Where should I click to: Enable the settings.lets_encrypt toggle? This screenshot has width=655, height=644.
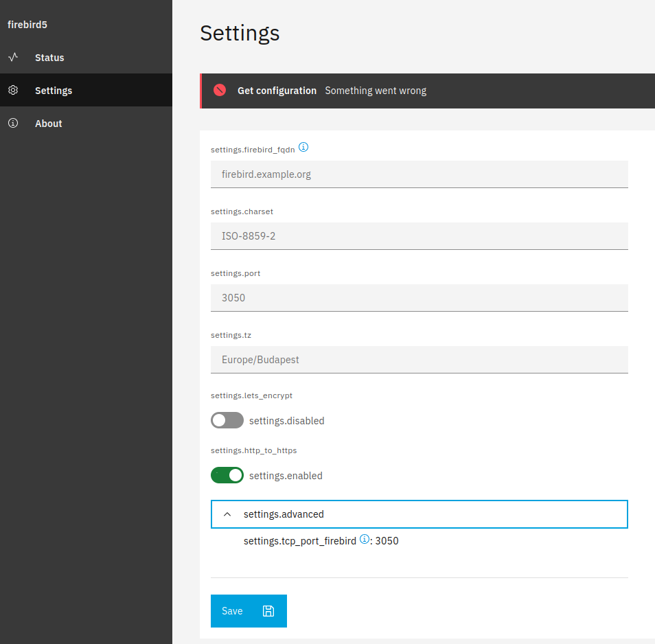click(227, 420)
